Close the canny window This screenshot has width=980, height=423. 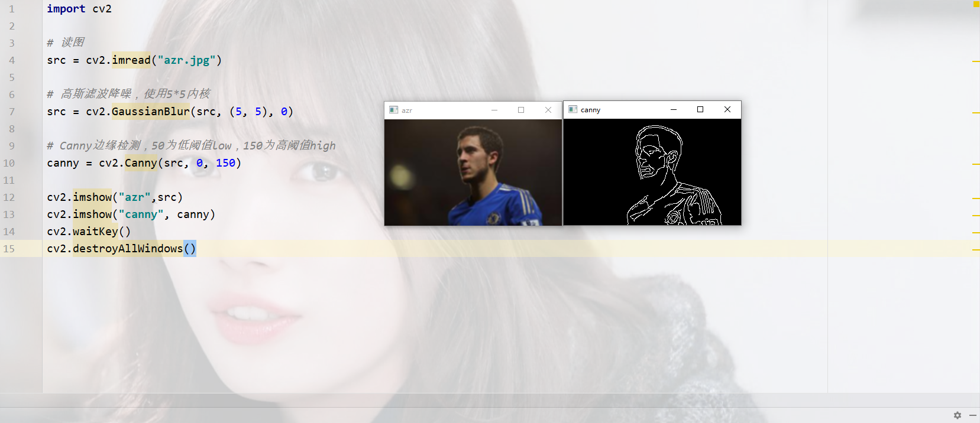[x=727, y=109]
